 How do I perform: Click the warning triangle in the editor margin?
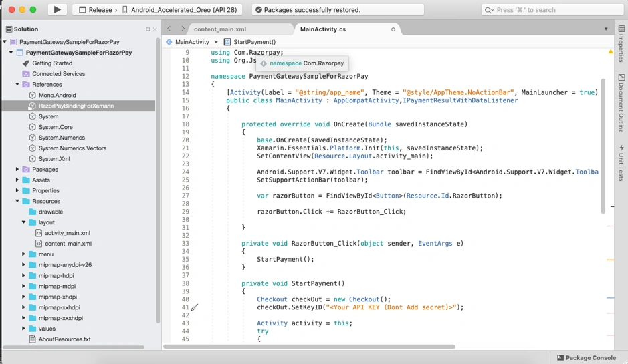click(611, 51)
